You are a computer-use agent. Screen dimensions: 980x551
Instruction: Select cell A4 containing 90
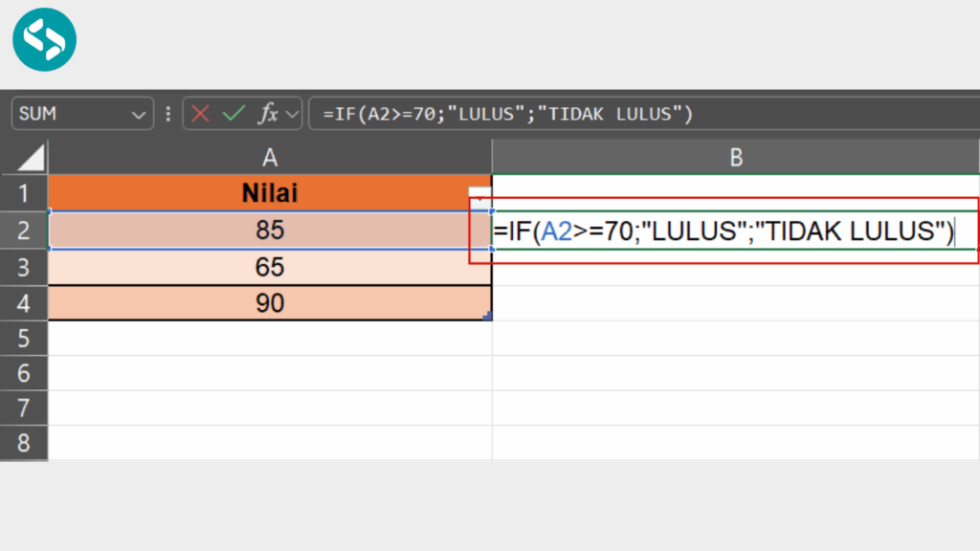[271, 302]
